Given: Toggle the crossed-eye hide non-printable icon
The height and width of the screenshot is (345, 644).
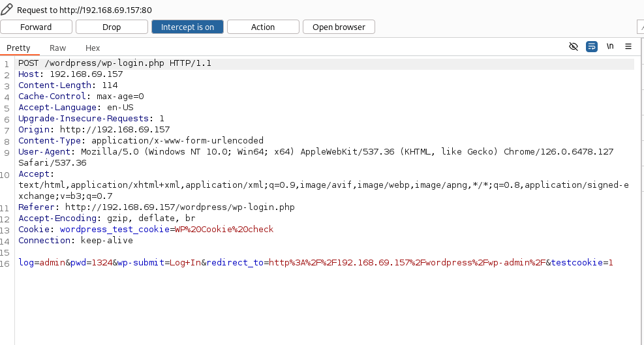Looking at the screenshot, I should (x=574, y=46).
